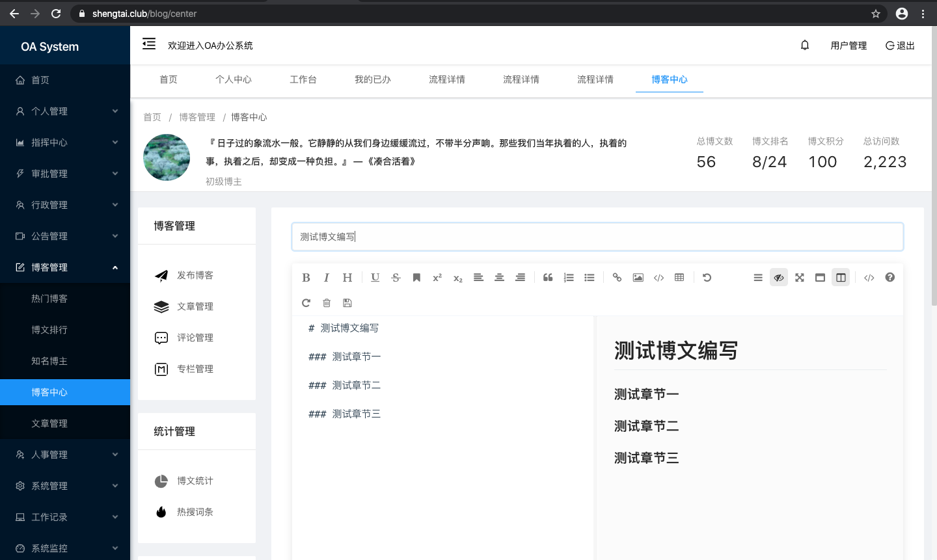Save the draft with the save icon
The width and height of the screenshot is (937, 560).
click(x=347, y=302)
